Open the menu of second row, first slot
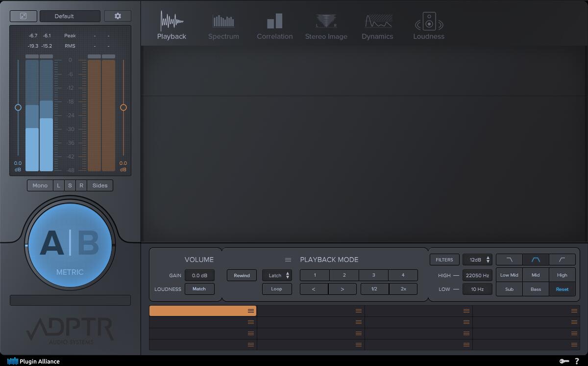The width and height of the screenshot is (588, 366). 251,322
